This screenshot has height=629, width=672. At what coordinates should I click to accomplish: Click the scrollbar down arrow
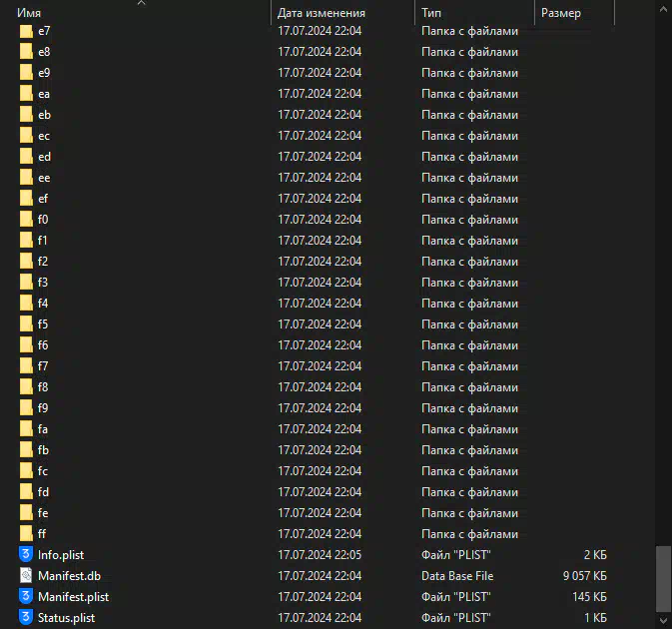click(663, 620)
